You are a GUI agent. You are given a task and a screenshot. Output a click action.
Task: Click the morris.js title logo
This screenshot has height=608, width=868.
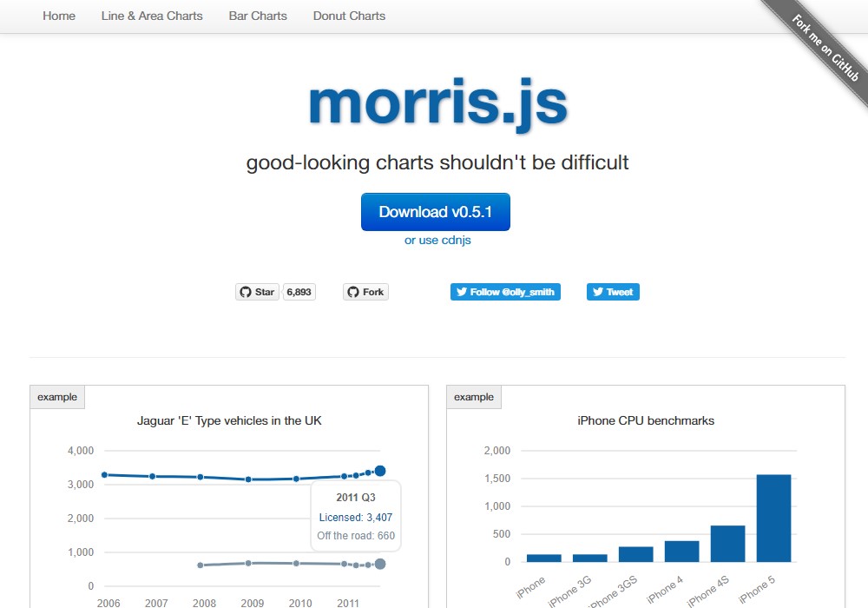(437, 102)
